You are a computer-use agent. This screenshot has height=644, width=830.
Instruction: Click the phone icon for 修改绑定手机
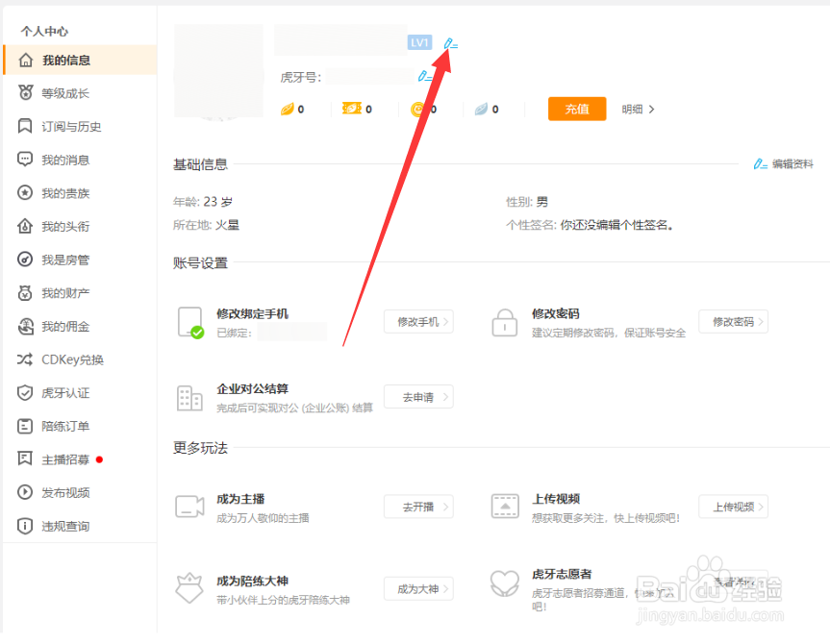point(190,322)
